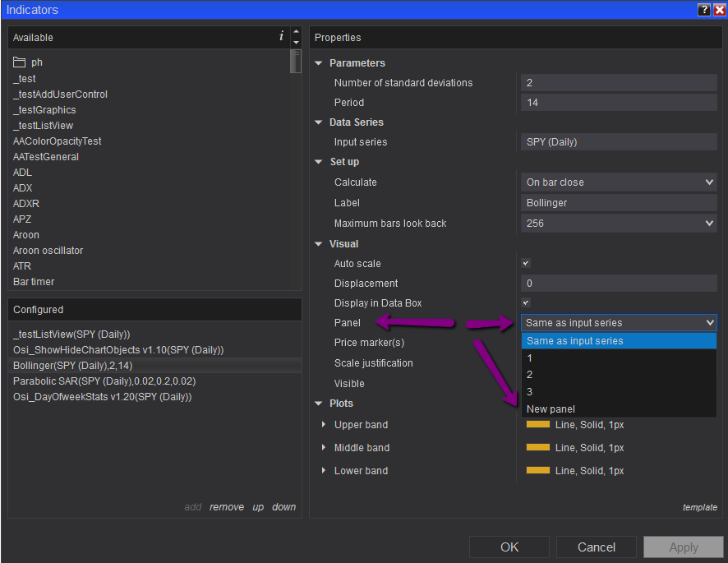The height and width of the screenshot is (563, 728).
Task: Click the Period input field
Action: (619, 103)
